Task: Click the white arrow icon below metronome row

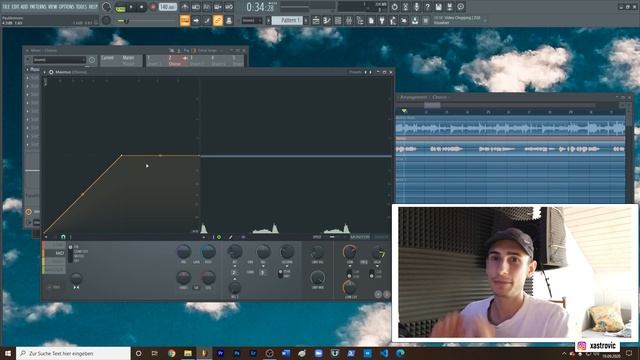Action: click(x=196, y=20)
